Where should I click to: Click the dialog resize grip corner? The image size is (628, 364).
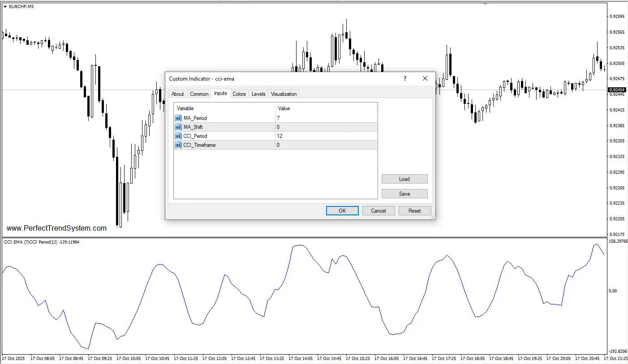[433, 217]
